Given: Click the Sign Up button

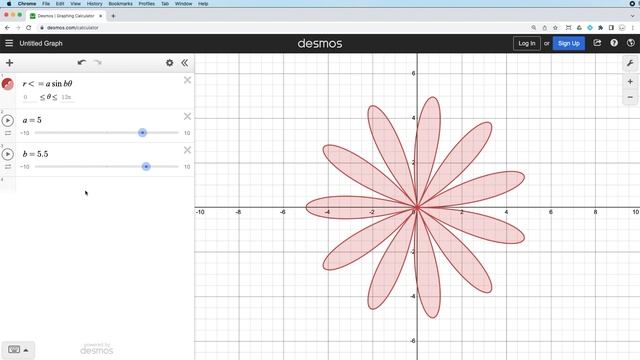Looking at the screenshot, I should coord(569,43).
